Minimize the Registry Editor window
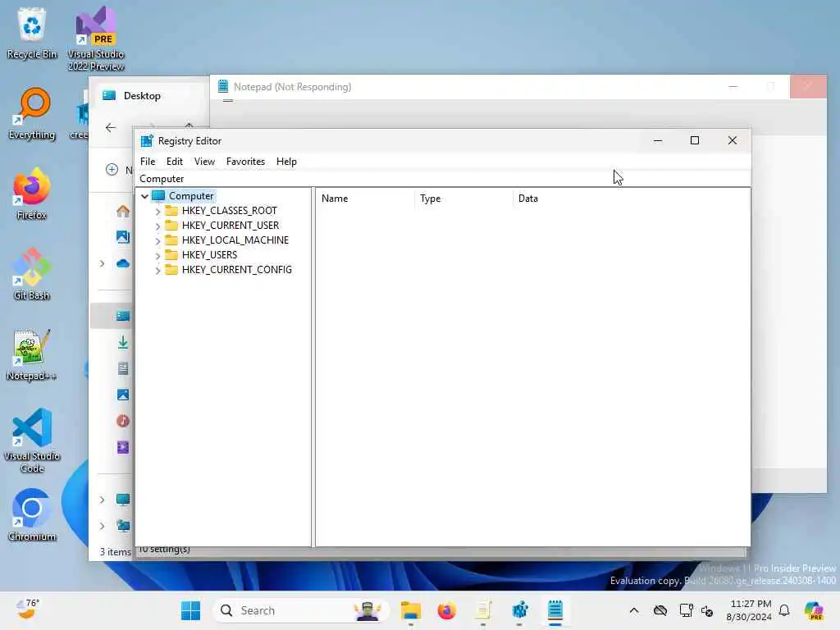This screenshot has height=630, width=840. click(x=658, y=140)
